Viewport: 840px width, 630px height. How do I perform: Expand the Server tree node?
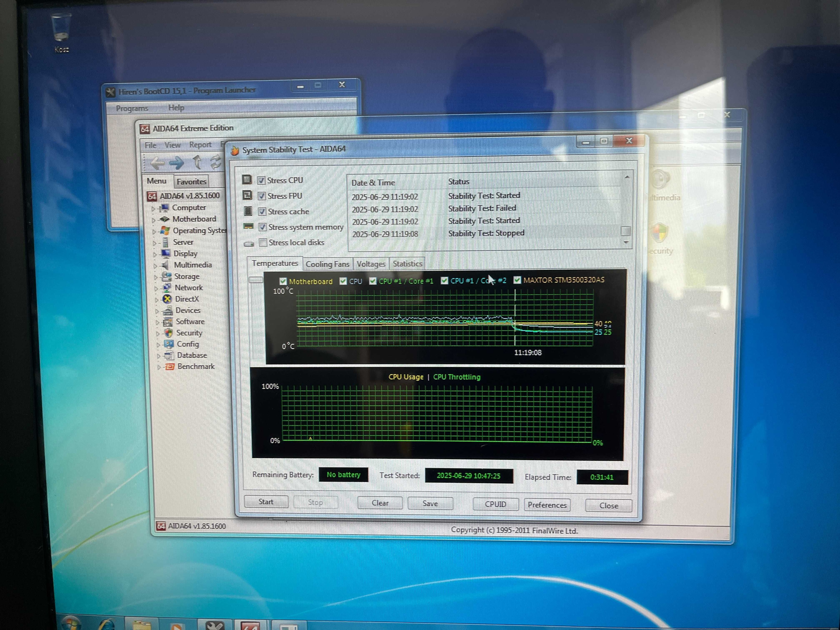[155, 243]
